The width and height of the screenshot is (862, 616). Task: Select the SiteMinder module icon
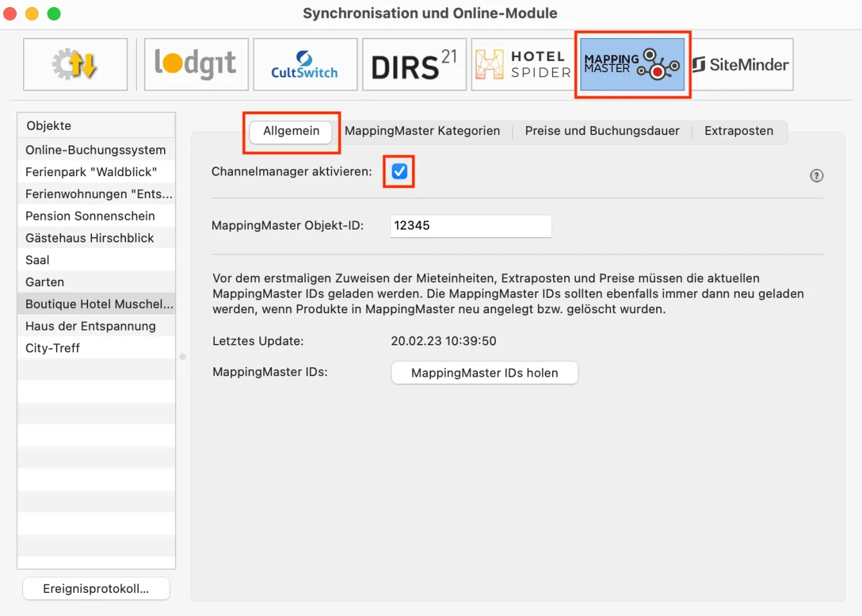[x=741, y=64]
